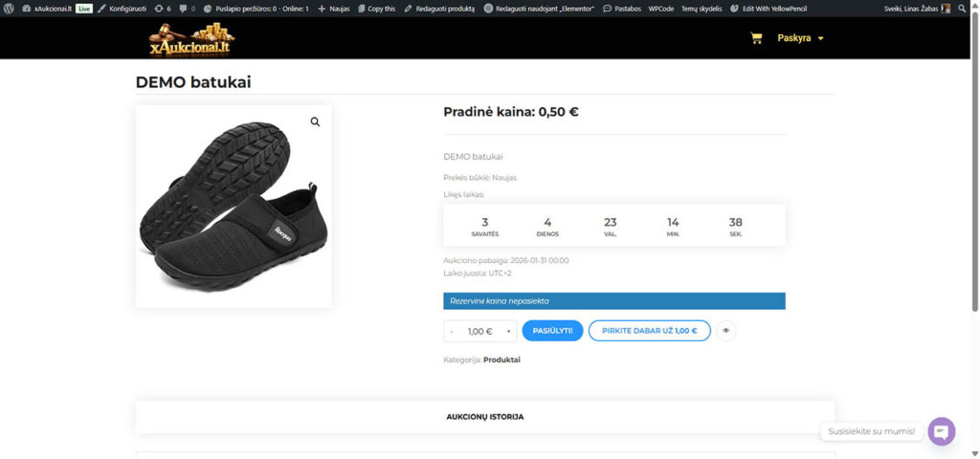Click Pirkite dabar už 1,00 € button
980x459 pixels.
click(x=649, y=331)
